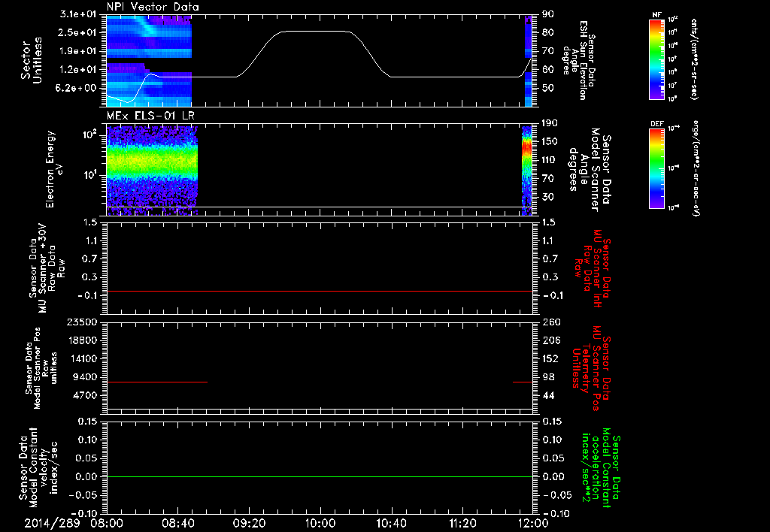This screenshot has height=532, width=770.
Task: Pick a color on the DEF colorbar
Action: 657,168
